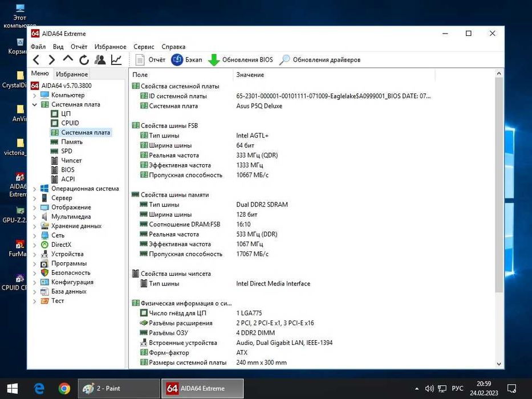
Task: Select the Соотношение DRAM:FSB row
Action: click(x=195, y=225)
